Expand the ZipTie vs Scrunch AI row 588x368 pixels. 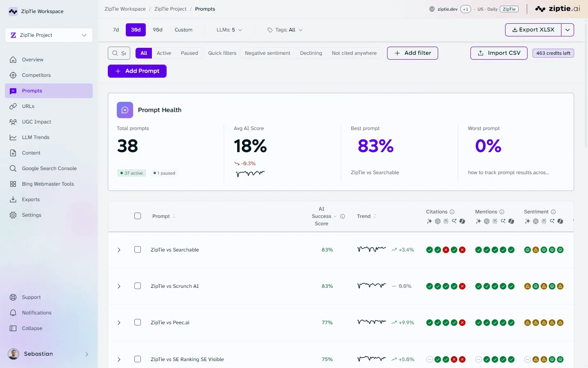point(119,286)
